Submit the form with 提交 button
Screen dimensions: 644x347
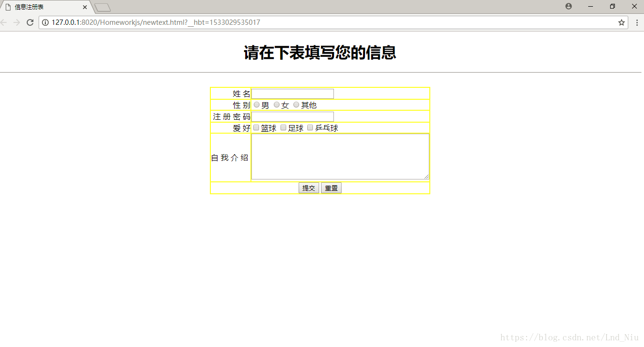(x=309, y=188)
